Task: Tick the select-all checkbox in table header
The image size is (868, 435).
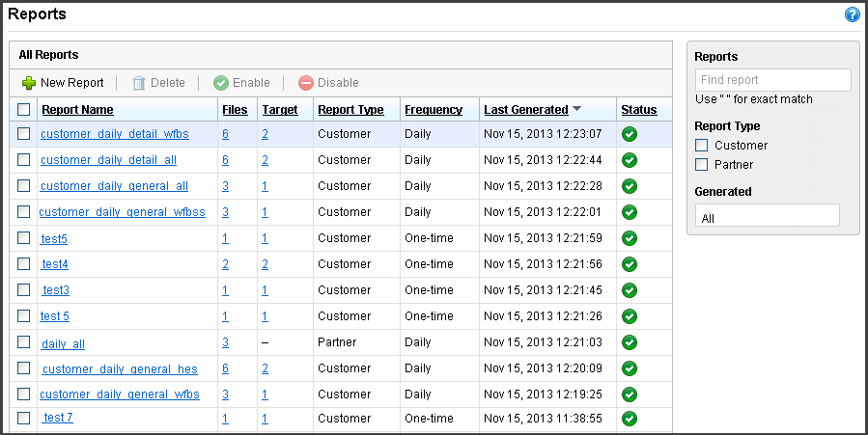Action: tap(24, 110)
